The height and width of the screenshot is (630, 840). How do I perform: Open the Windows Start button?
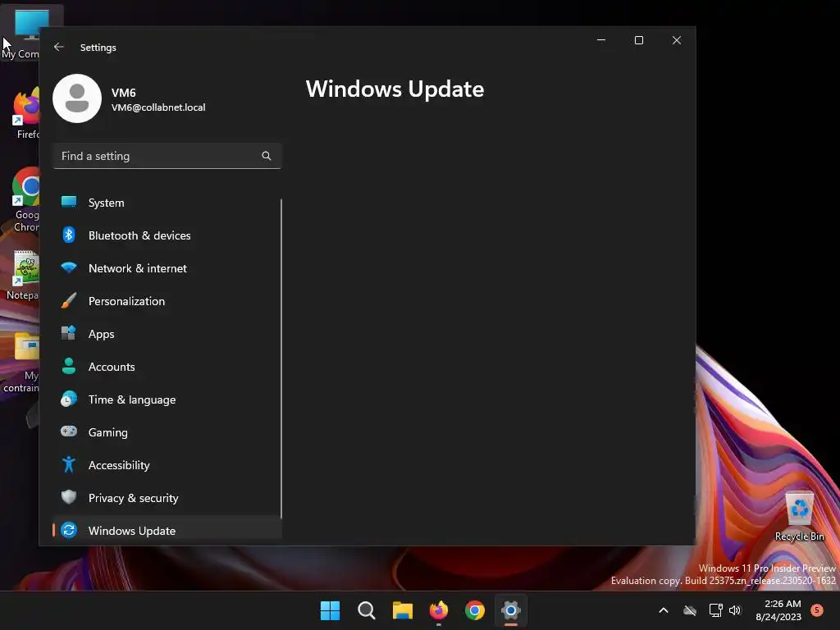pyautogui.click(x=330, y=610)
